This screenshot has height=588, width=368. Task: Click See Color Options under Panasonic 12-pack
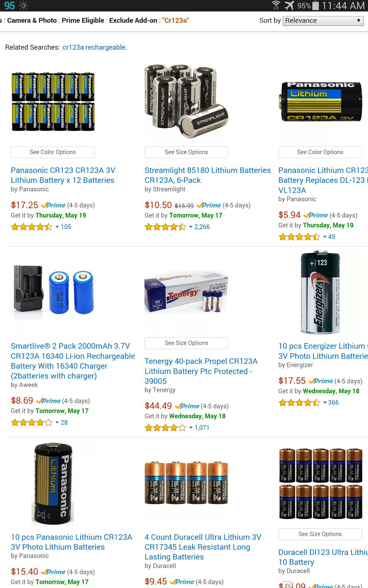[x=53, y=152]
